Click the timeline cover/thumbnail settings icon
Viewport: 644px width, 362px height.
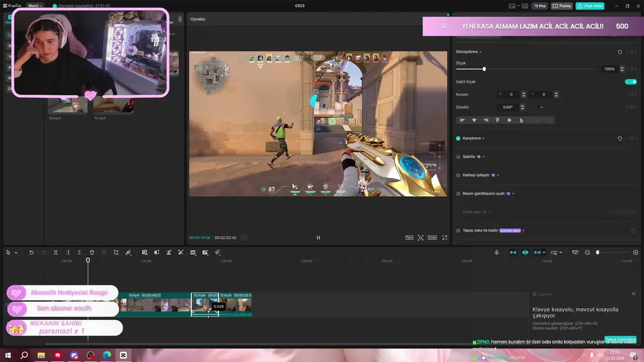[575, 252]
